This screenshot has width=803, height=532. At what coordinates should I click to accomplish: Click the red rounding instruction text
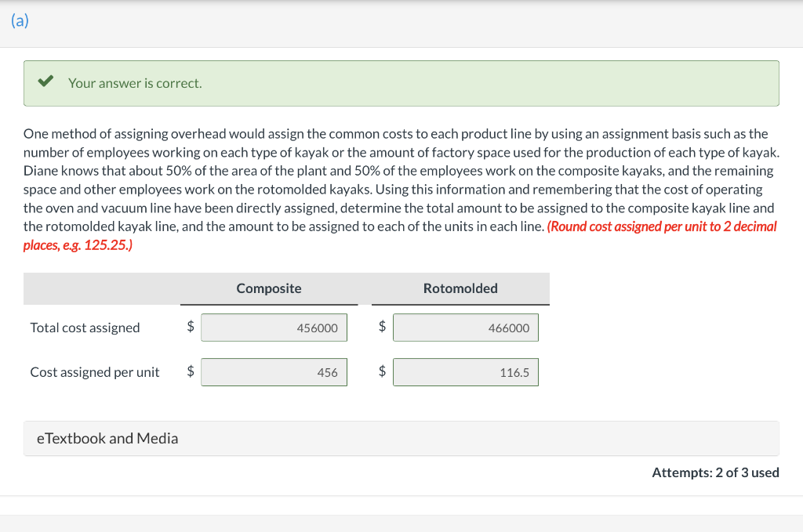coord(400,235)
